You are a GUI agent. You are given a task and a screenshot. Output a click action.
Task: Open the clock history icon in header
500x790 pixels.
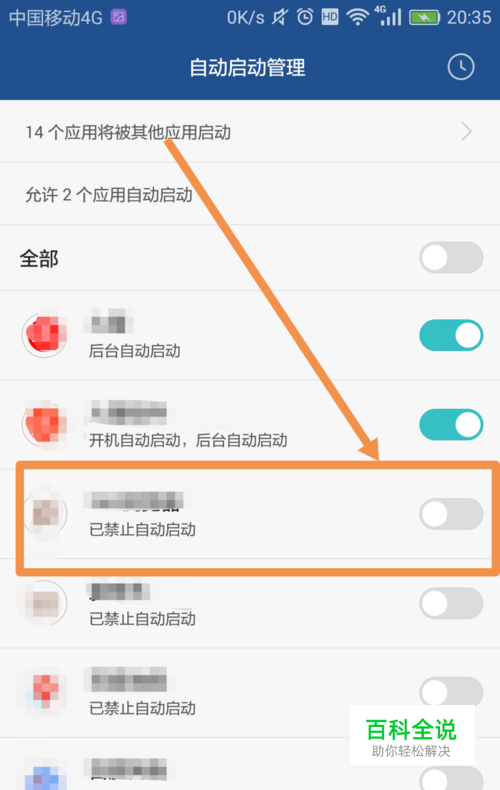(461, 67)
